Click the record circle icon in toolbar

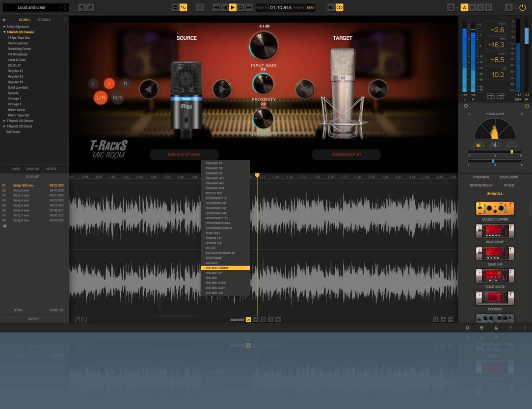coord(200,7)
